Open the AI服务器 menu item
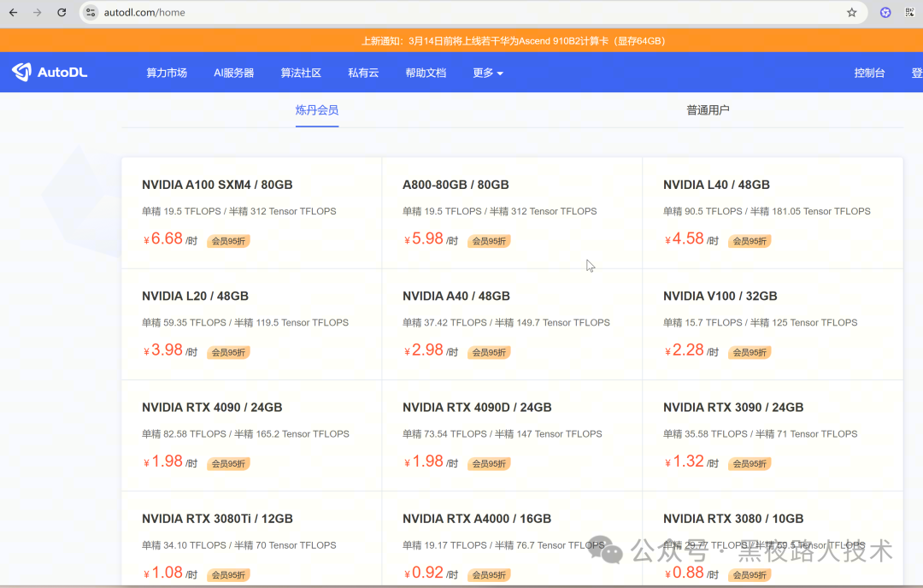The height and width of the screenshot is (588, 923). click(x=233, y=73)
